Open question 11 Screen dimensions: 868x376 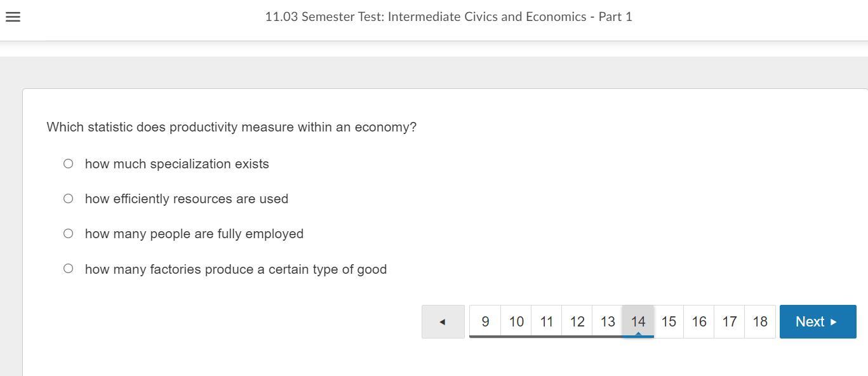(546, 321)
